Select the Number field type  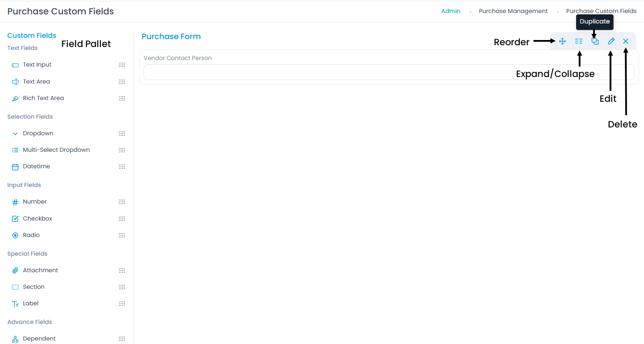click(34, 202)
